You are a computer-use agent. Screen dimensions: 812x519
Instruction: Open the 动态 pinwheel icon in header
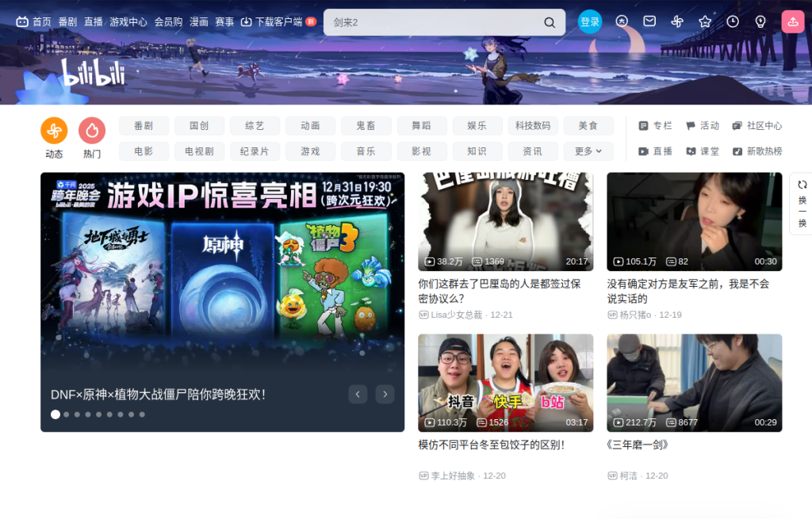click(677, 21)
